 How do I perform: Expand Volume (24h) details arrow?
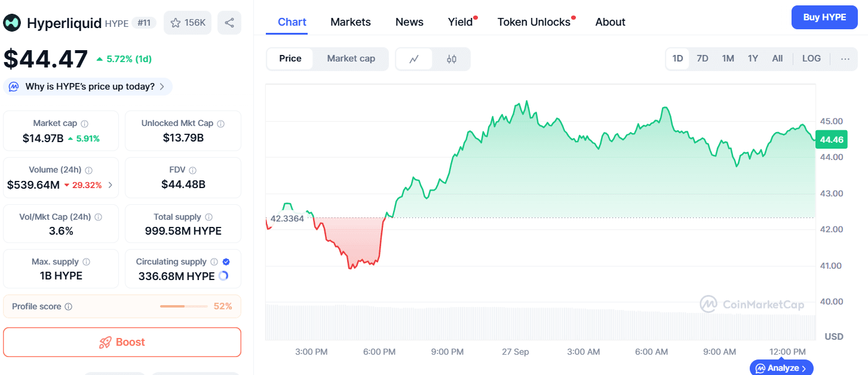111,185
